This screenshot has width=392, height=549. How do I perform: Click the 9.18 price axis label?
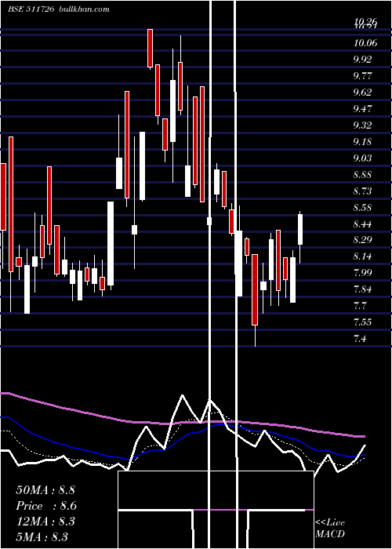tap(362, 141)
